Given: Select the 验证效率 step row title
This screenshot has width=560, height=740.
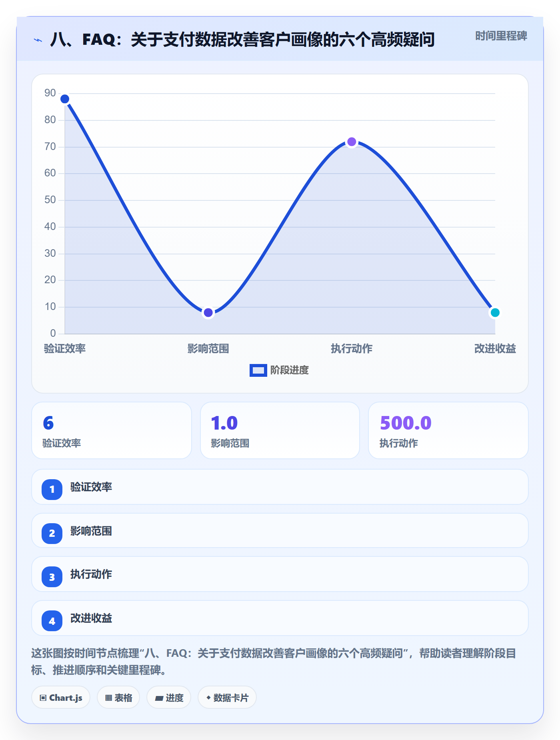Looking at the screenshot, I should pyautogui.click(x=91, y=487).
